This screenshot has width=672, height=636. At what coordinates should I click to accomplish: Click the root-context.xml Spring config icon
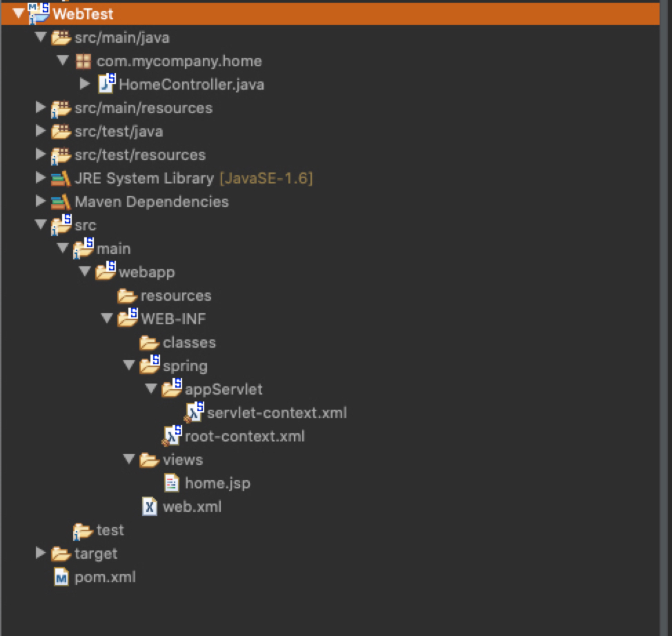pos(172,436)
